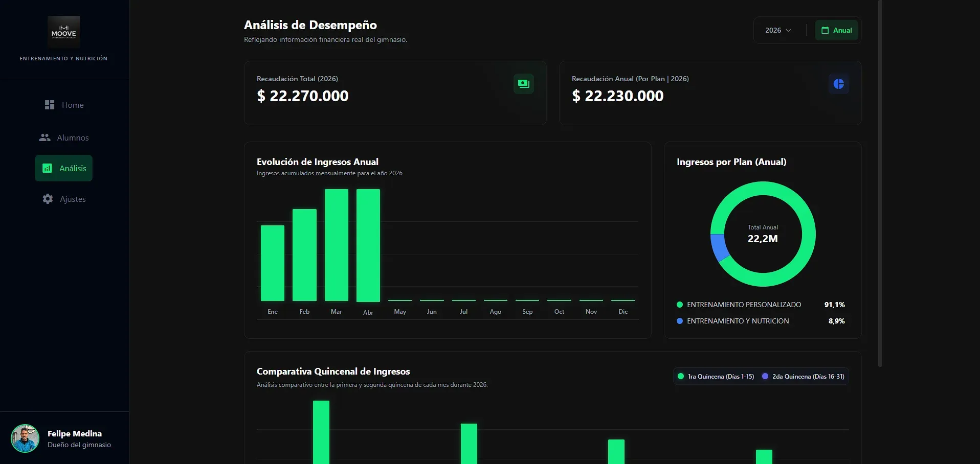The image size is (980, 464).
Task: Click the Análisis chart icon in sidebar
Action: click(x=47, y=168)
